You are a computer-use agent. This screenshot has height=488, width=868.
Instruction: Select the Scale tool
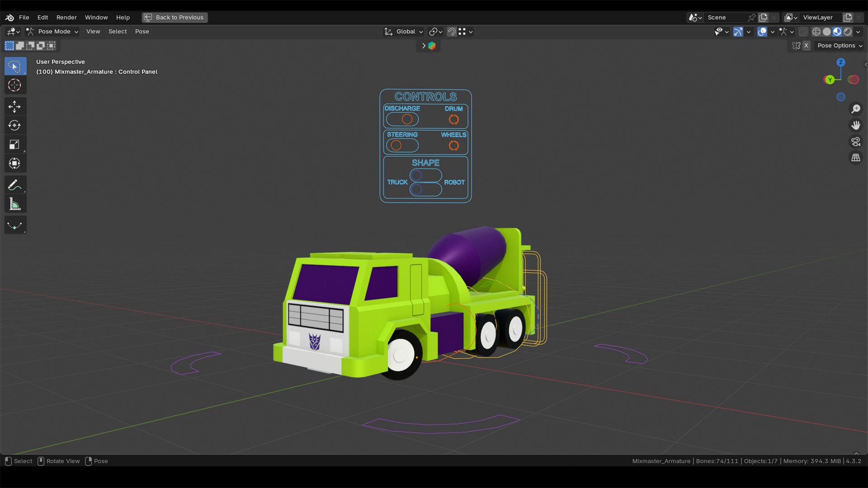pyautogui.click(x=15, y=144)
